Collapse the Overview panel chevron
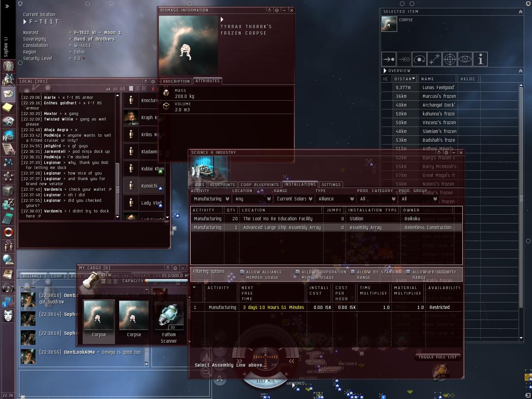This screenshot has height=399, width=532. [520, 71]
